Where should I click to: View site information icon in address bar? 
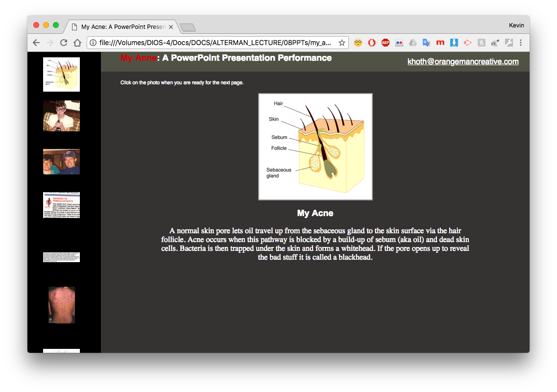tap(93, 43)
